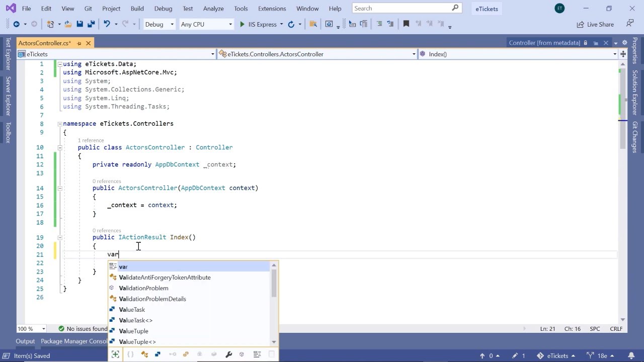This screenshot has height=362, width=644.
Task: Click the ET account avatar
Action: coord(559,9)
